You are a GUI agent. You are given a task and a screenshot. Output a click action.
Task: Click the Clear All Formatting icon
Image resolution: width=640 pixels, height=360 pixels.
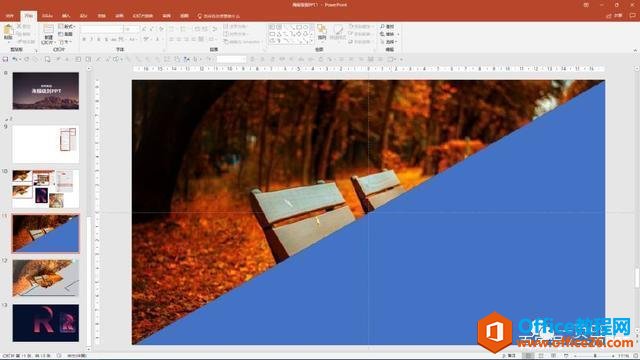[161, 29]
